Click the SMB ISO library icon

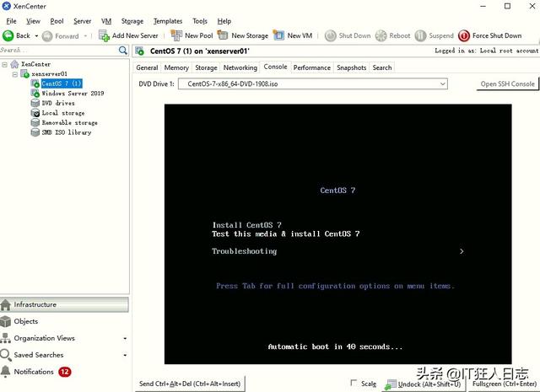pos(35,132)
